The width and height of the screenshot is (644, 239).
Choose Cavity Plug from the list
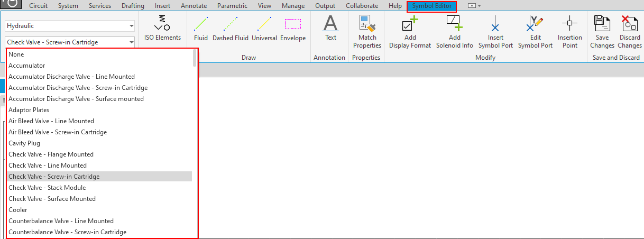click(99, 143)
